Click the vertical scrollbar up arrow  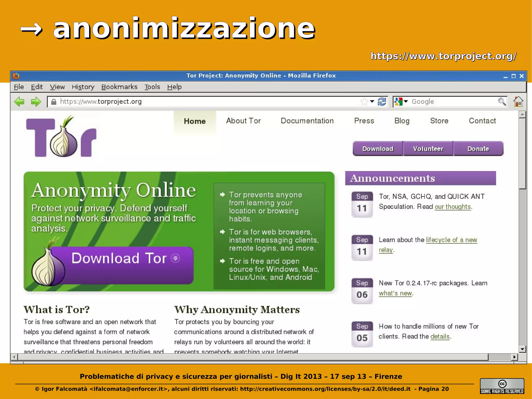(x=523, y=115)
